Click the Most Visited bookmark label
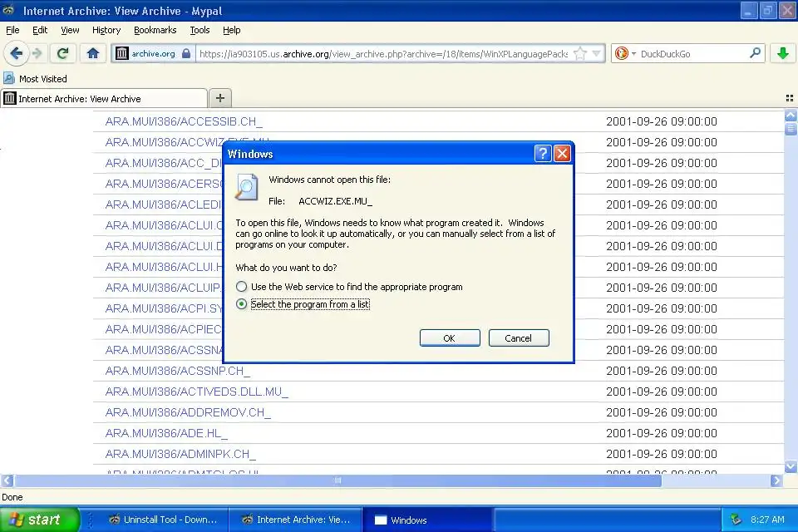The image size is (798, 532). pos(42,79)
